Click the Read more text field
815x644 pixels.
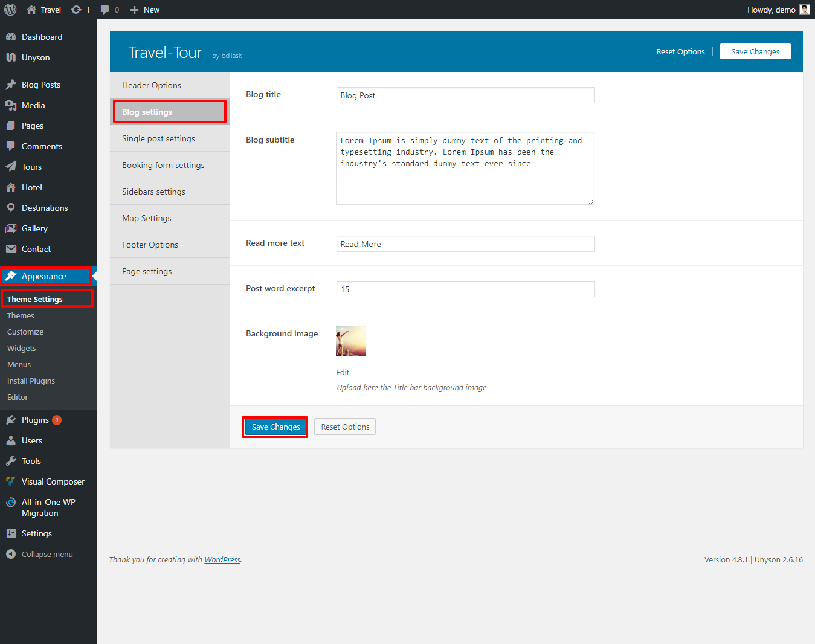[465, 244]
